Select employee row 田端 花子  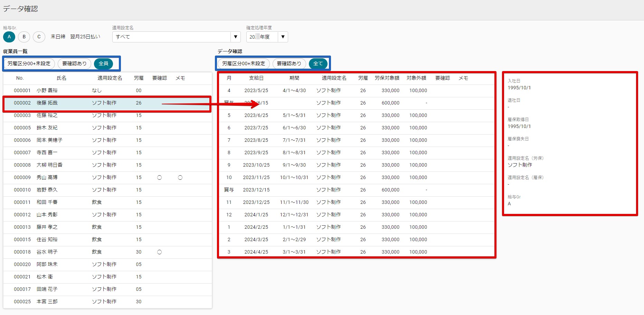[x=107, y=289]
